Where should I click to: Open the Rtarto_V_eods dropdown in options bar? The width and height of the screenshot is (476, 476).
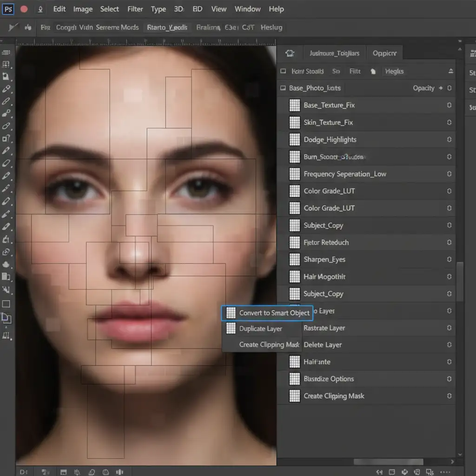pos(167,27)
